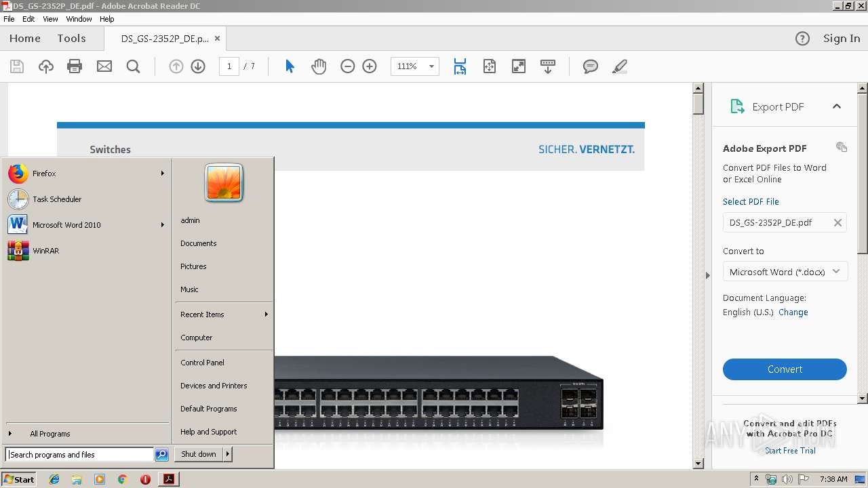Viewport: 868px width, 488px height.
Task: Click the document vertical scrollbar thumb
Action: 698,105
